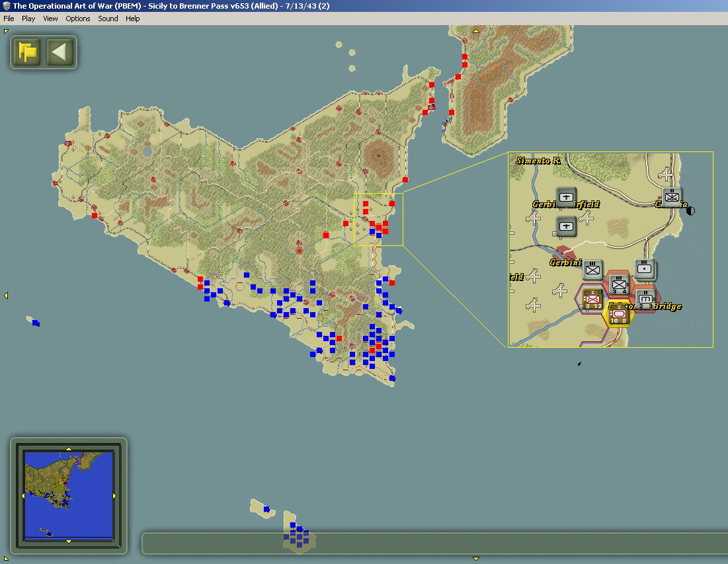The image size is (728, 564).
Task: Open the File menu
Action: (9, 19)
